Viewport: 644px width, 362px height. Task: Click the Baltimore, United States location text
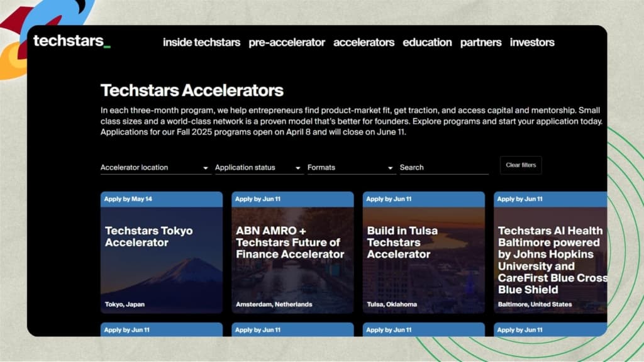535,304
